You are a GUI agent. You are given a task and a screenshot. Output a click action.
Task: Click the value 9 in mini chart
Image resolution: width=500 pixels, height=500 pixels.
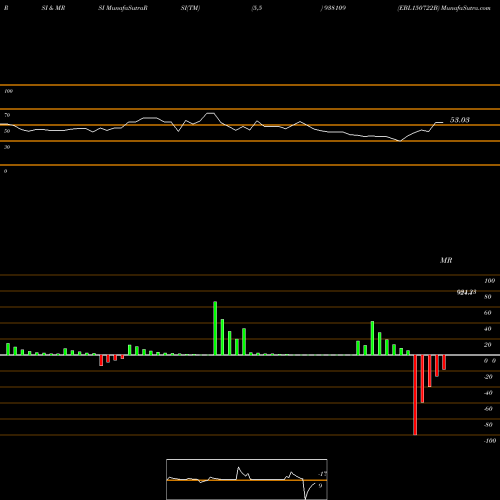tap(320, 486)
